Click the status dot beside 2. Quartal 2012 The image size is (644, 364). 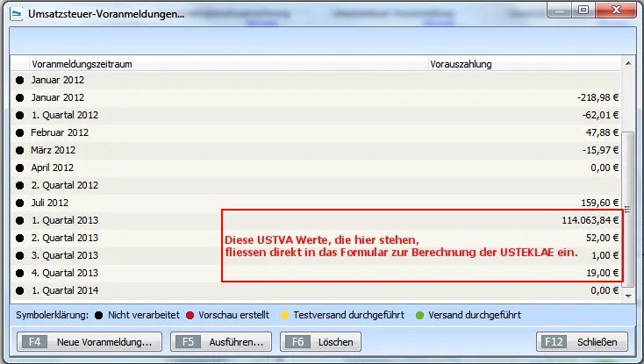(20, 185)
